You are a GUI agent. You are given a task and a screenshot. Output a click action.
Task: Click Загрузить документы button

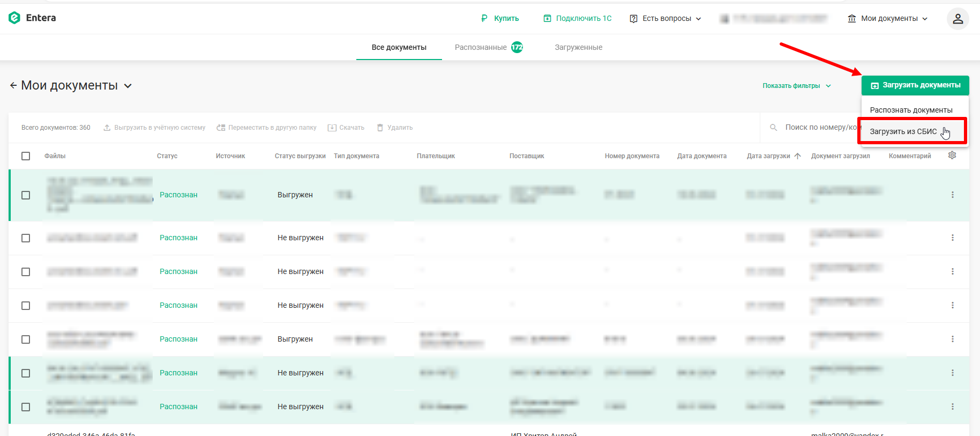point(915,85)
